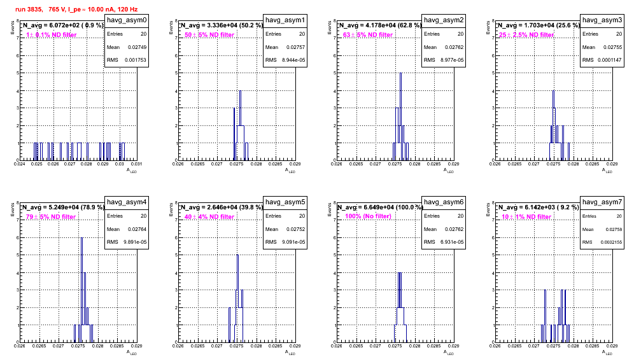Click the N_avg = 1.703e+04 label
Screen dimensions: 634x364
(x=539, y=25)
